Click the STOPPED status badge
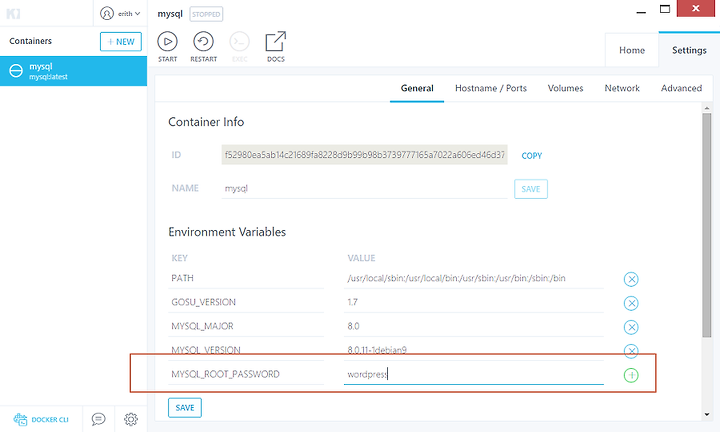The image size is (720, 432). pyautogui.click(x=206, y=14)
